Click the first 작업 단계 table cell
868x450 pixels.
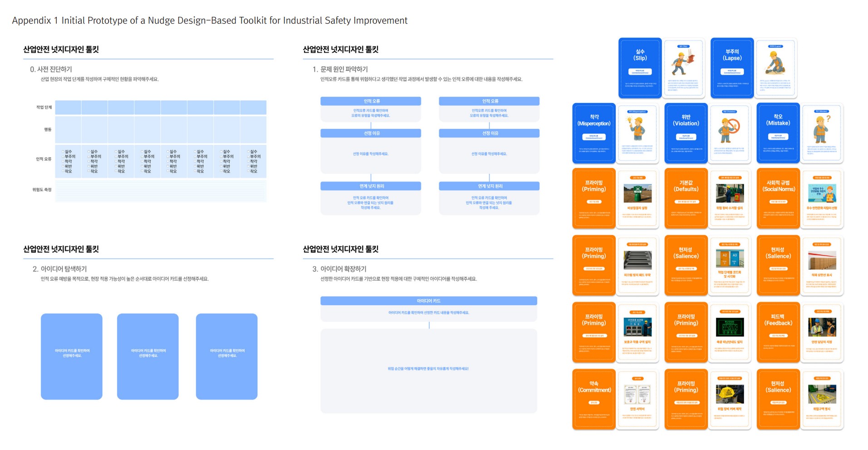click(68, 108)
